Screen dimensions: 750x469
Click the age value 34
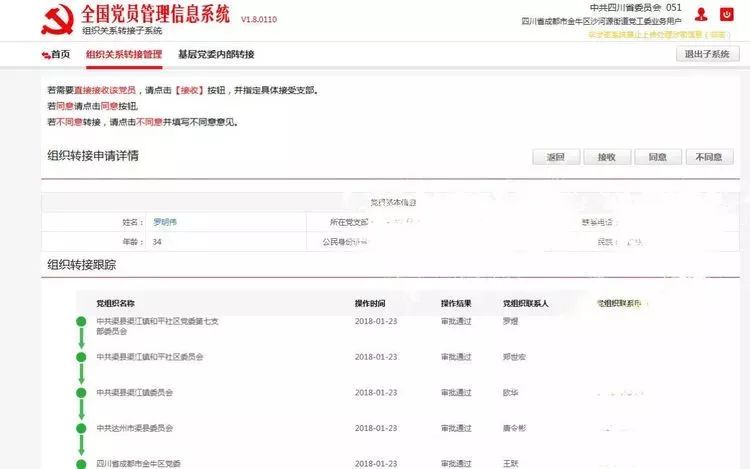pyautogui.click(x=157, y=242)
